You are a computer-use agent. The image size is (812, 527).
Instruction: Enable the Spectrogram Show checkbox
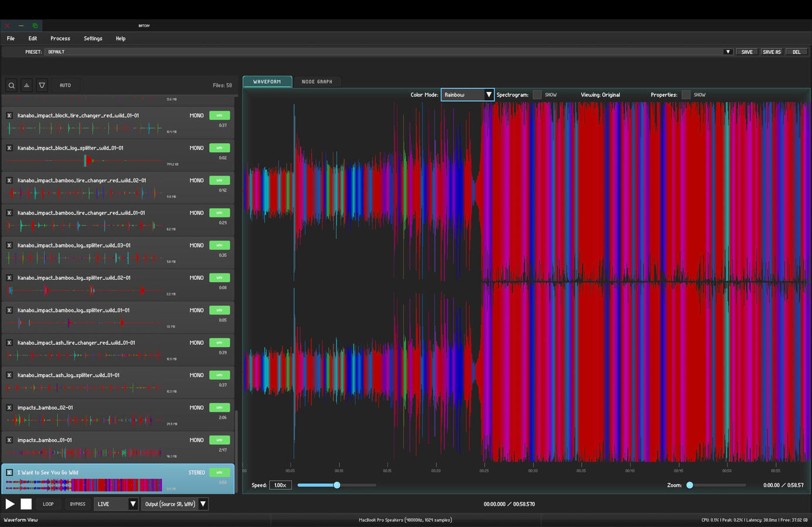[x=537, y=95]
